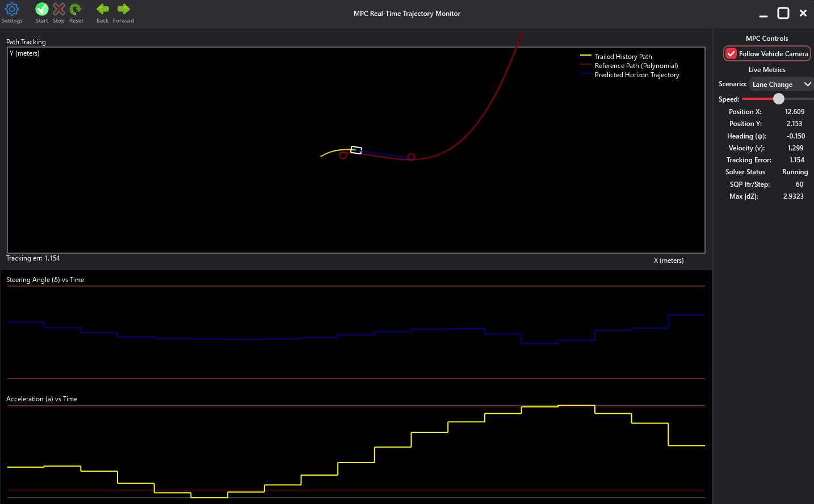Image resolution: width=814 pixels, height=504 pixels.
Task: Reset the trajectory with the Reset icon
Action: 75,9
